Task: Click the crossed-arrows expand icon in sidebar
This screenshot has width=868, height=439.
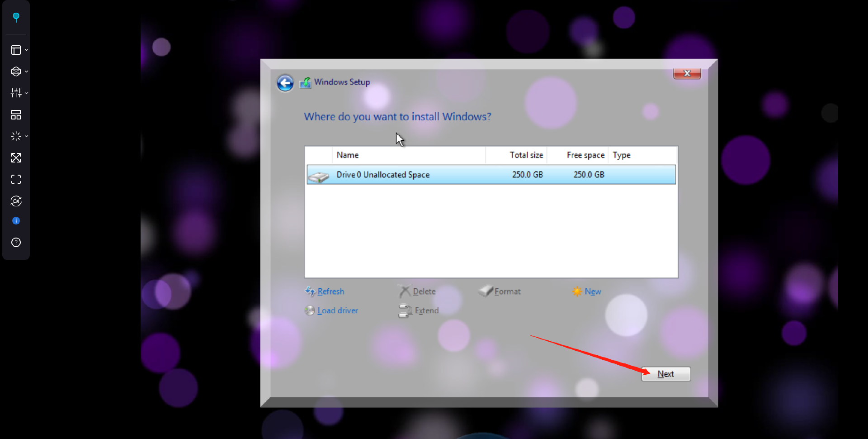Action: (x=16, y=157)
